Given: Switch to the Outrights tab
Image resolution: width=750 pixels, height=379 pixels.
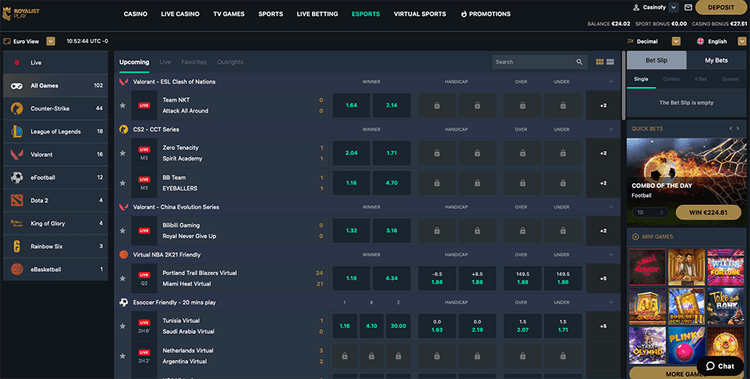Looking at the screenshot, I should 230,62.
